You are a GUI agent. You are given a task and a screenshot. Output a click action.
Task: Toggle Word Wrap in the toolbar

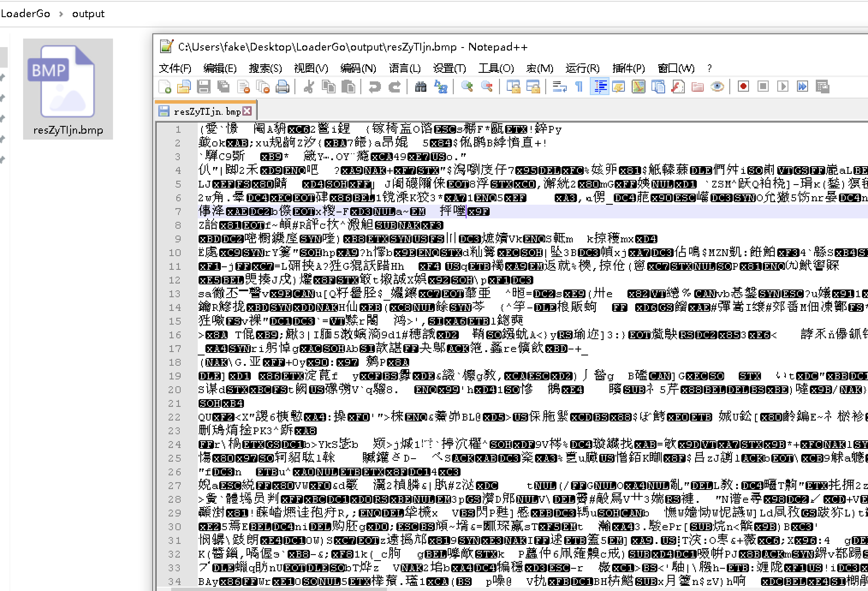[559, 87]
